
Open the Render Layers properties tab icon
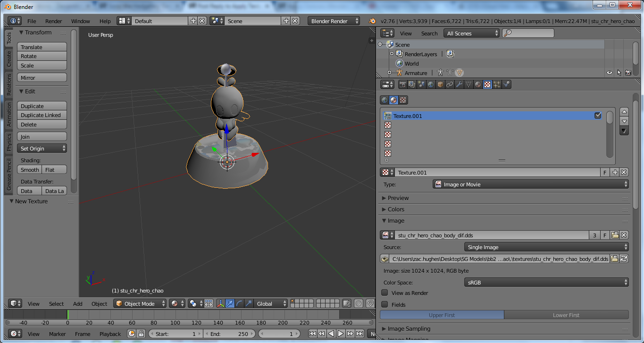[x=412, y=85]
